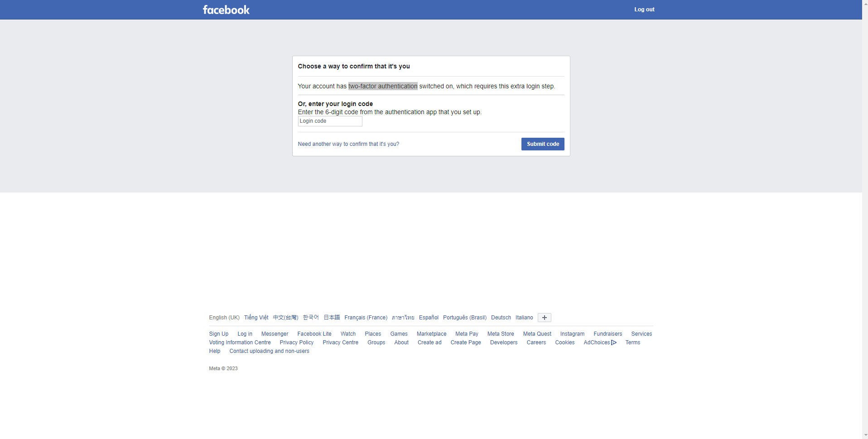Open the Create ad footer link
The image size is (868, 439).
click(x=429, y=343)
